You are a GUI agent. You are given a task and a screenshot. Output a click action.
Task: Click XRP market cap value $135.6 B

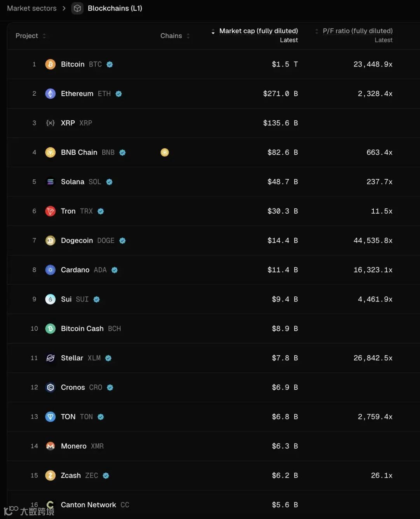(280, 123)
